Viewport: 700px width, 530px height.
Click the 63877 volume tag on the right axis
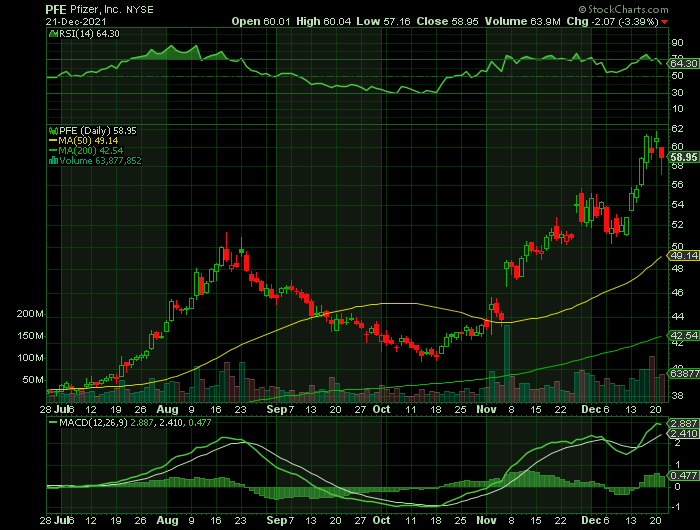683,373
